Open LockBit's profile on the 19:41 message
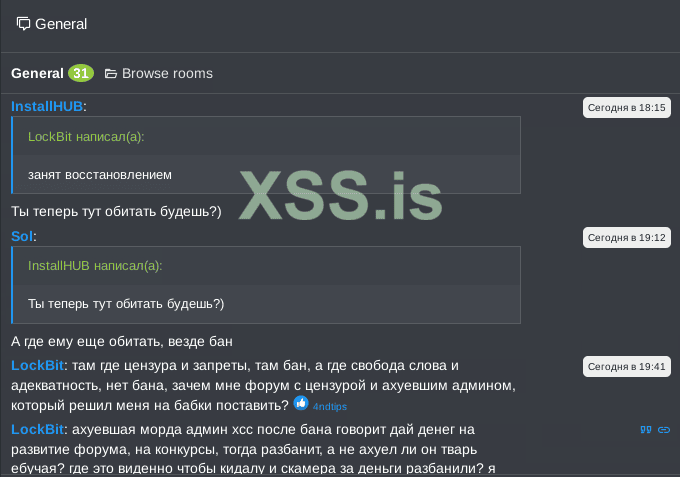The image size is (680, 477). click(37, 366)
